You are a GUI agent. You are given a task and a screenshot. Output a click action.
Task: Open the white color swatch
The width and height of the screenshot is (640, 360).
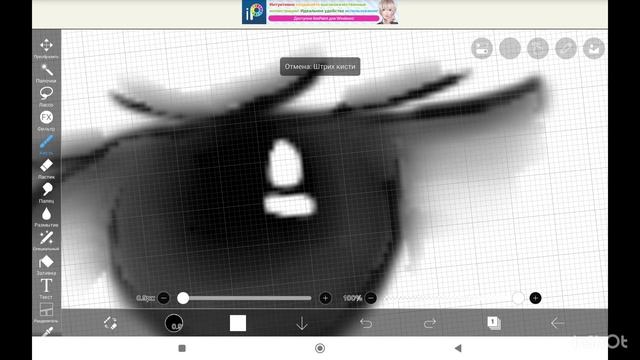pyautogui.click(x=238, y=323)
